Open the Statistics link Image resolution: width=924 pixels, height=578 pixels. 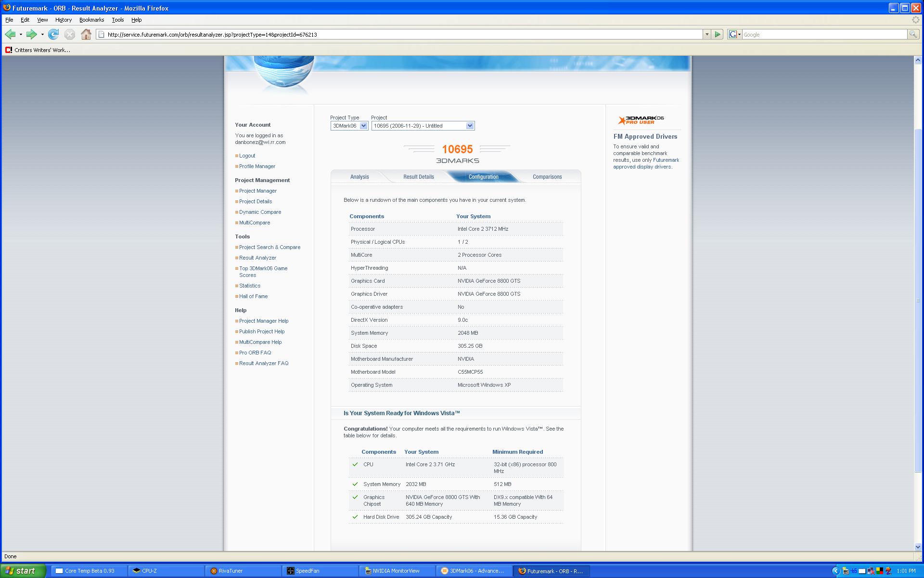point(250,286)
